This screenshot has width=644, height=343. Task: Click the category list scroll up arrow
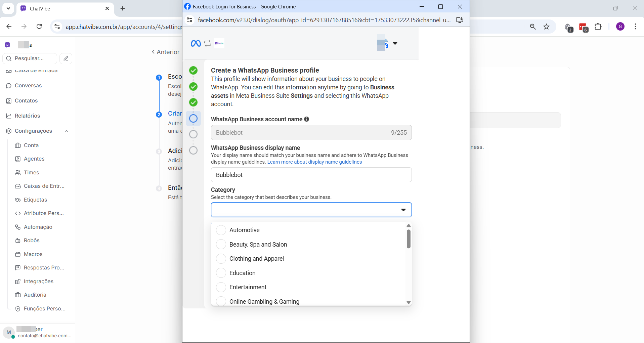[409, 226]
